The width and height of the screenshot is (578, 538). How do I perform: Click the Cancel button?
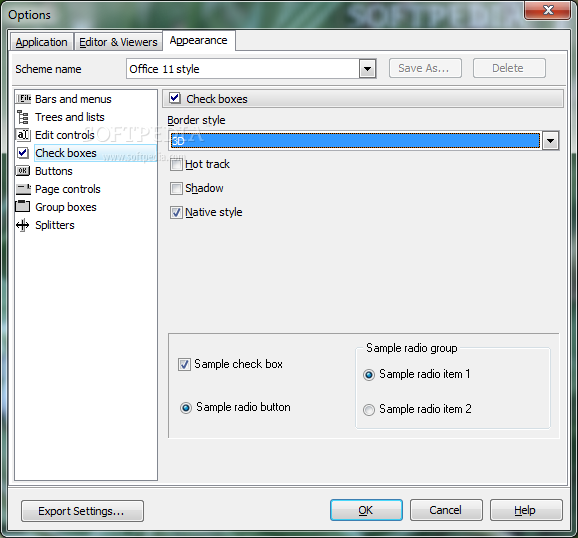(x=446, y=510)
